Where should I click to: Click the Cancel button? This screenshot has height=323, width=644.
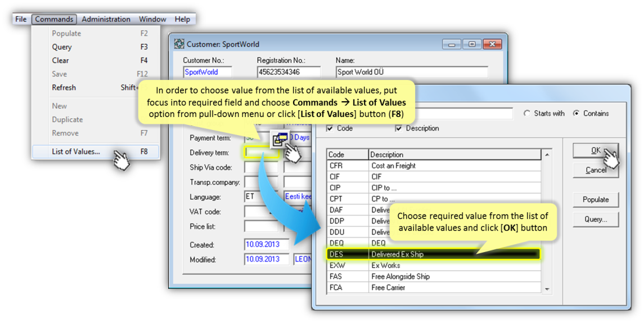tap(596, 170)
